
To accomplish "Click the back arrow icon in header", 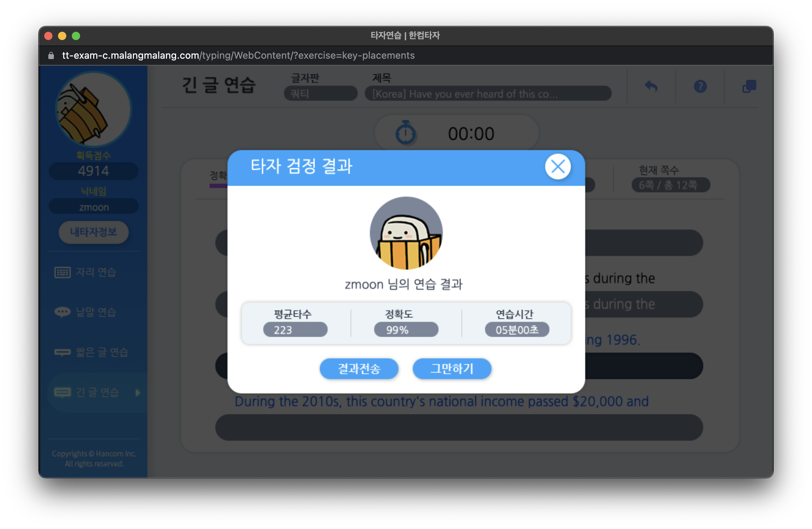I will coord(651,86).
